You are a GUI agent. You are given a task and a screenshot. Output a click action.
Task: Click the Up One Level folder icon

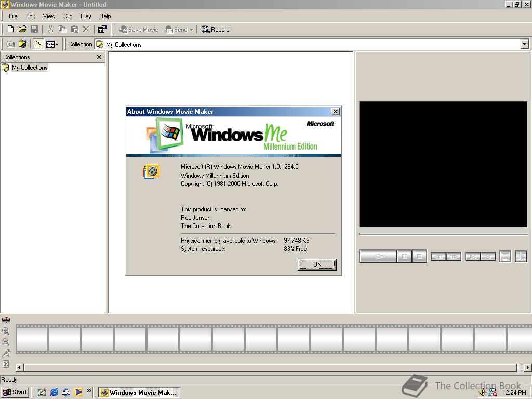pos(11,44)
